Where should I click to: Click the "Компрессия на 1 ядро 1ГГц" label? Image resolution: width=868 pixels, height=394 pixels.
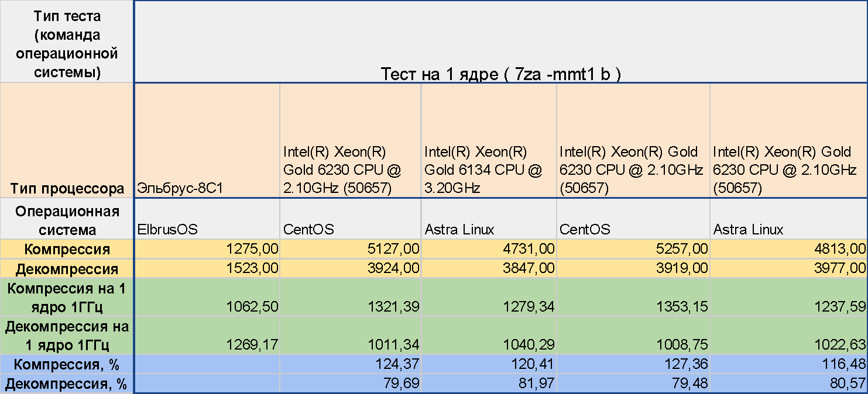[x=67, y=298]
